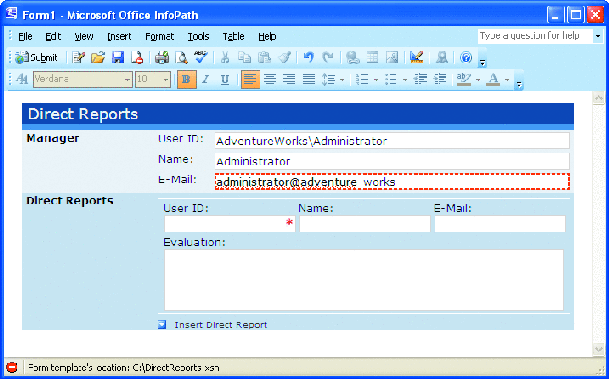Click the Evaluation text box
The height and width of the screenshot is (379, 609).
coord(364,280)
